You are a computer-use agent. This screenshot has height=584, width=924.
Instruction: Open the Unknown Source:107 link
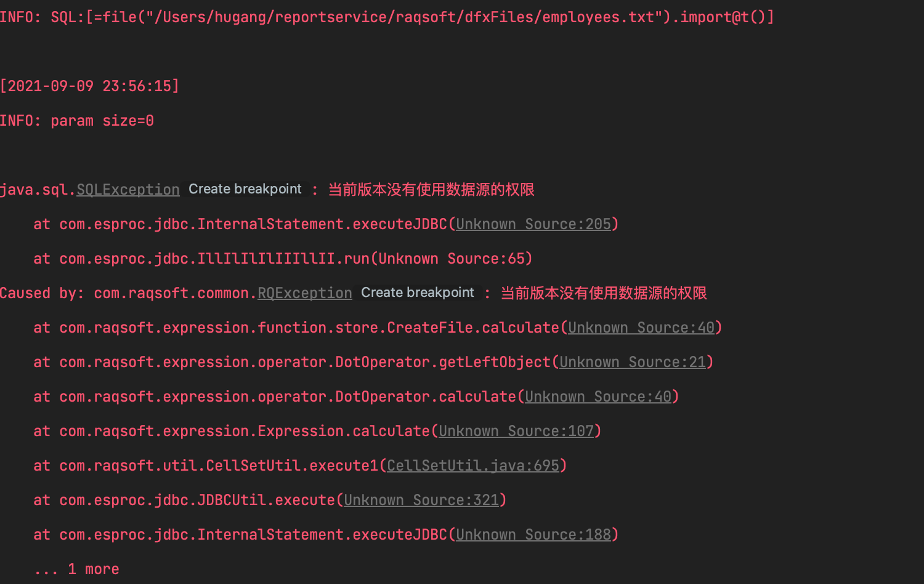coord(516,431)
